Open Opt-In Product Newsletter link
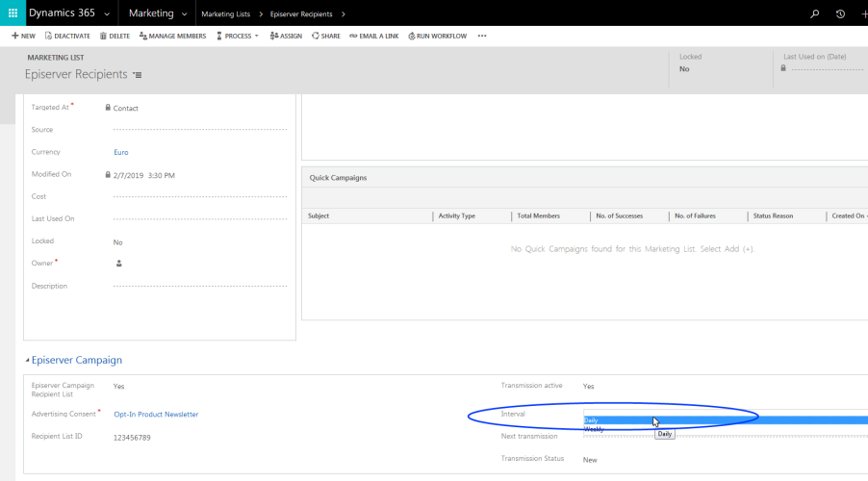Image resolution: width=868 pixels, height=481 pixels. 156,415
